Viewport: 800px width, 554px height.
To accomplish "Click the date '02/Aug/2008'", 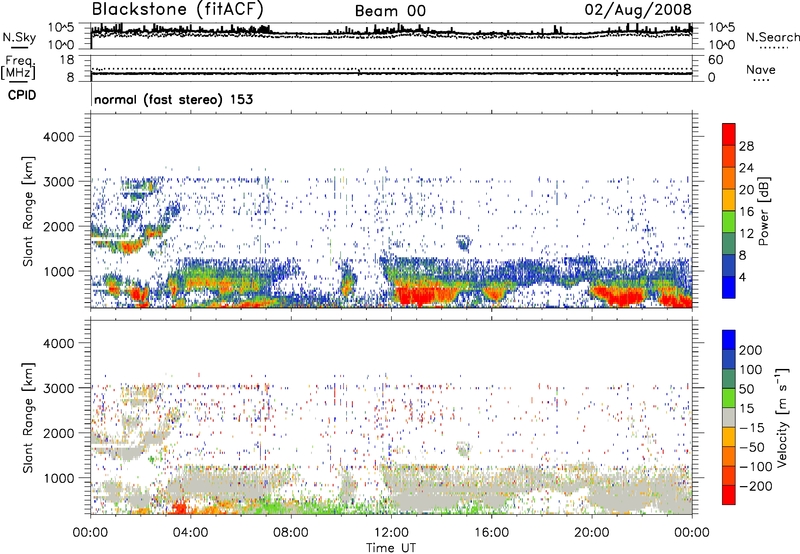I will (638, 10).
